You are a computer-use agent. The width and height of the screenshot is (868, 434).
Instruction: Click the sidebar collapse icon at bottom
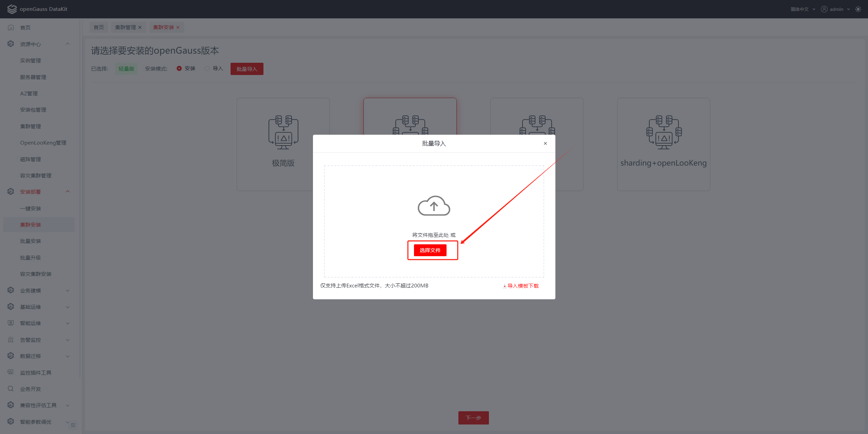[x=73, y=425]
